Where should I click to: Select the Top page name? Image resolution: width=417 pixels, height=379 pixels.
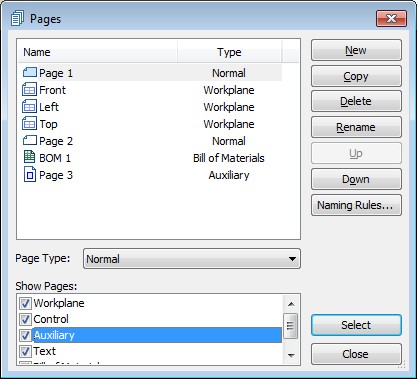point(49,124)
